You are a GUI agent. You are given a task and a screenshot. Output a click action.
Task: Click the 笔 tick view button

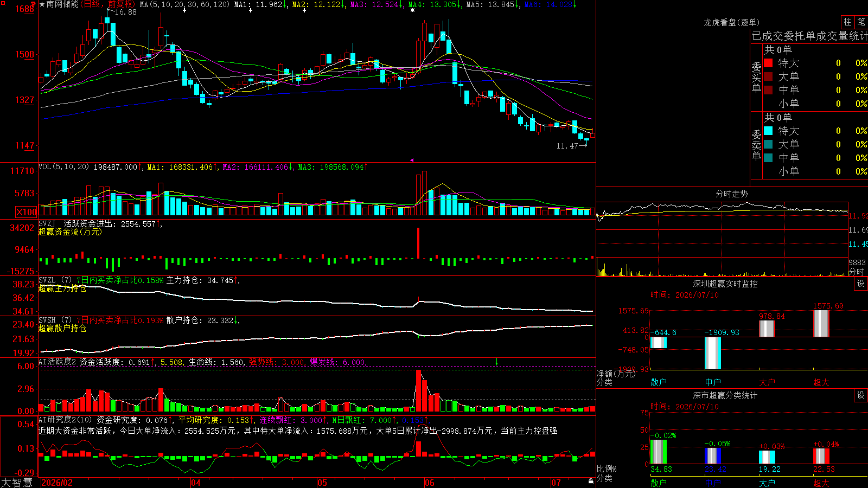pyautogui.click(x=861, y=22)
